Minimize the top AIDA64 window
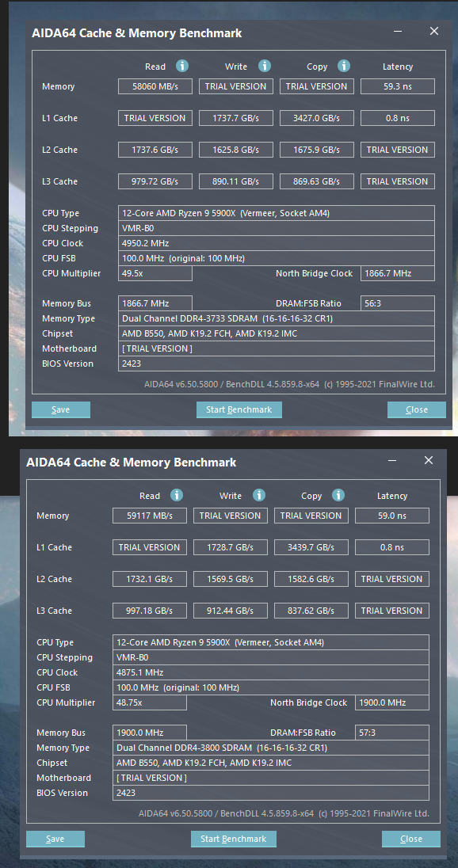The width and height of the screenshot is (458, 868). click(398, 32)
